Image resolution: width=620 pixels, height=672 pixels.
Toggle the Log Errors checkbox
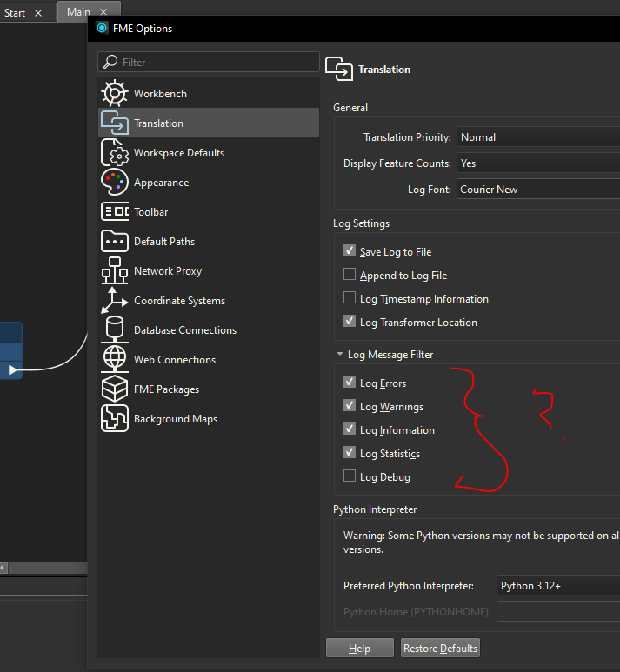[x=350, y=382]
